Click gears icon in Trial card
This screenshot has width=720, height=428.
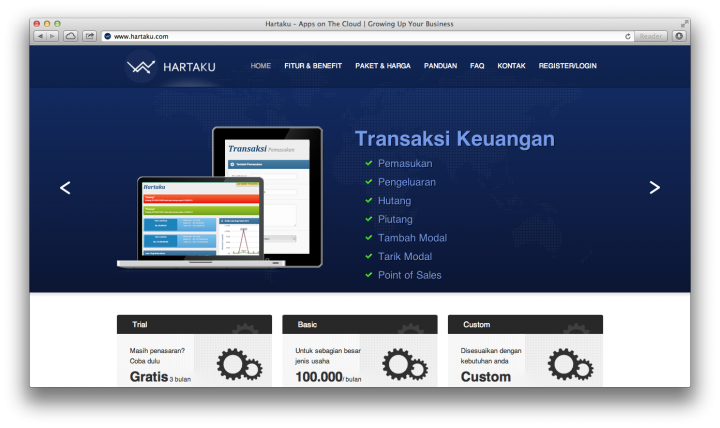pos(239,364)
